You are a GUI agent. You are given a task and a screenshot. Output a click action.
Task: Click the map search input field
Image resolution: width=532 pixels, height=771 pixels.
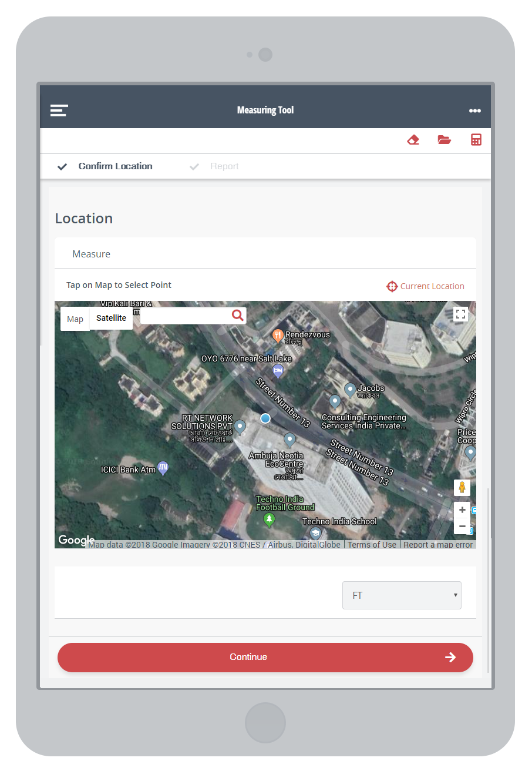[185, 316]
